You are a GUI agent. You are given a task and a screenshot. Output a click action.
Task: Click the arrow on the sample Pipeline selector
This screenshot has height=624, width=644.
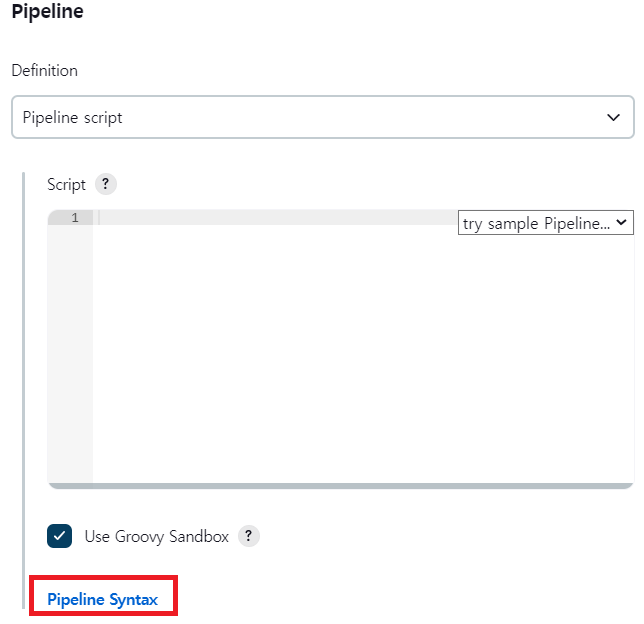click(622, 223)
